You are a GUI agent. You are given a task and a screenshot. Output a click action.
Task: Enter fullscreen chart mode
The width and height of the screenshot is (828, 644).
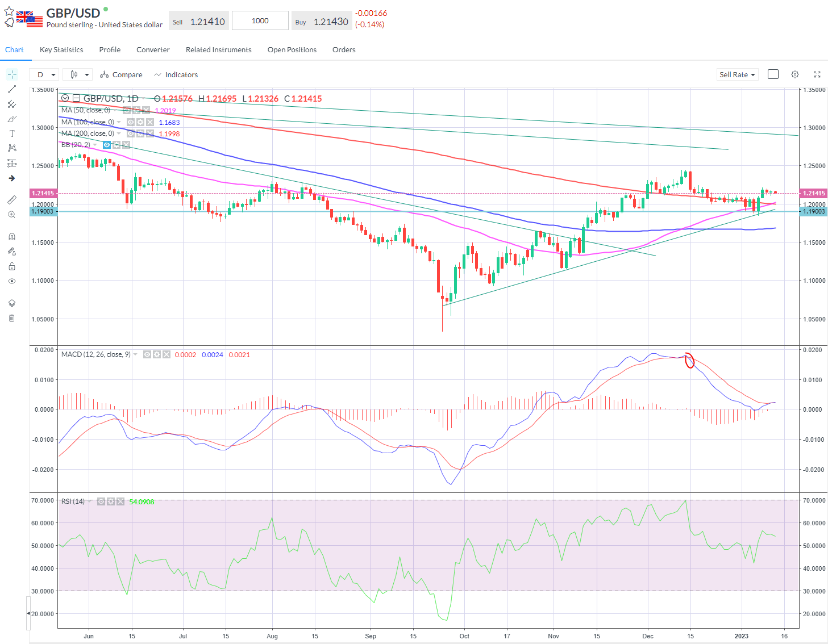pos(817,74)
